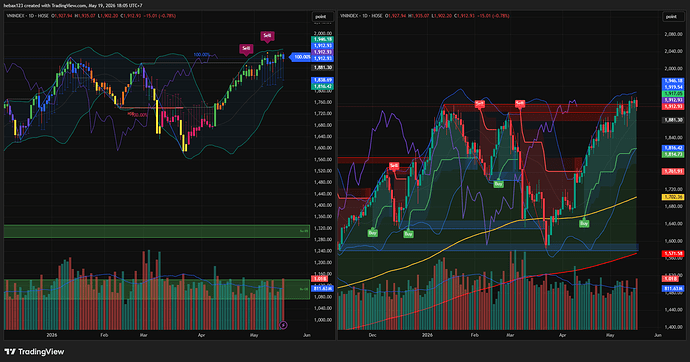
Task: Click the 1.01B volume label on right chart
Action: 670,279
